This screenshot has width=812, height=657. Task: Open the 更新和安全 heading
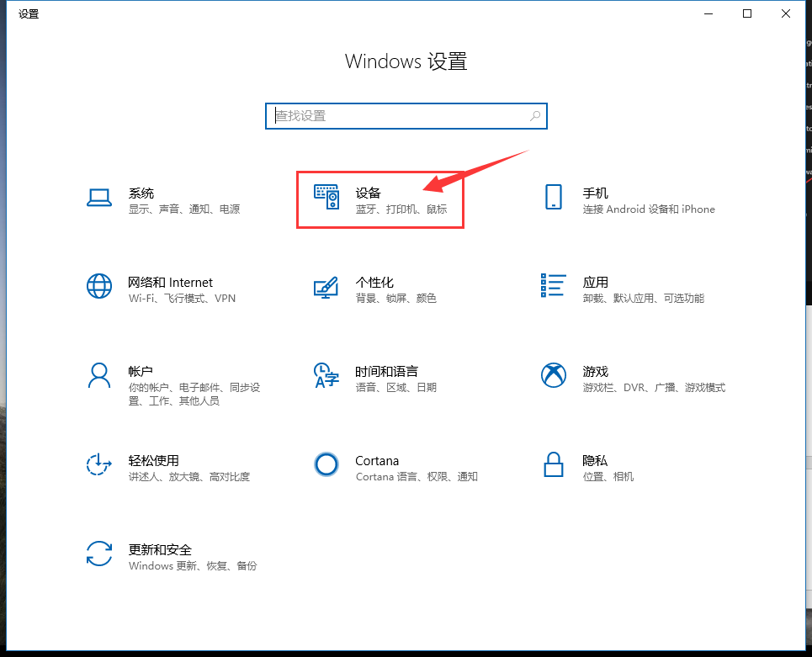click(160, 549)
